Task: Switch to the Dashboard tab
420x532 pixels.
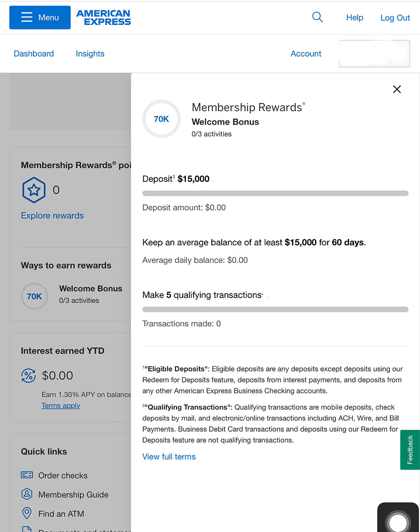Action: [x=34, y=54]
